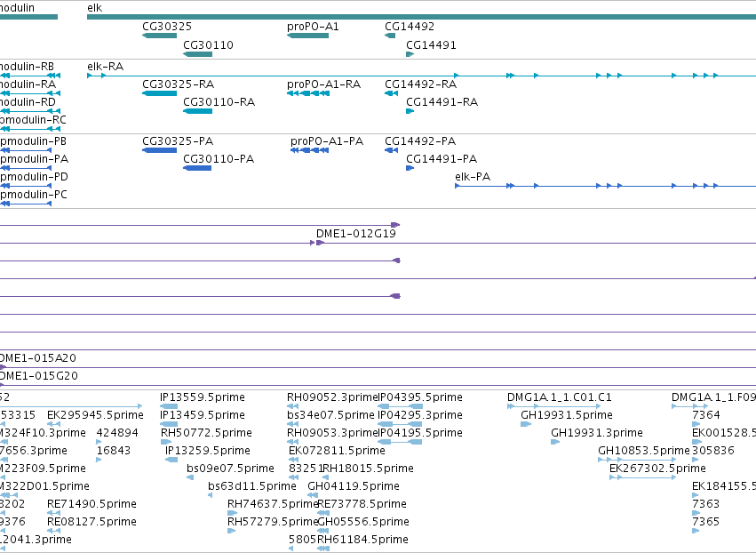
Task: Select the RH57279.5prime EST
Action: [232, 531]
